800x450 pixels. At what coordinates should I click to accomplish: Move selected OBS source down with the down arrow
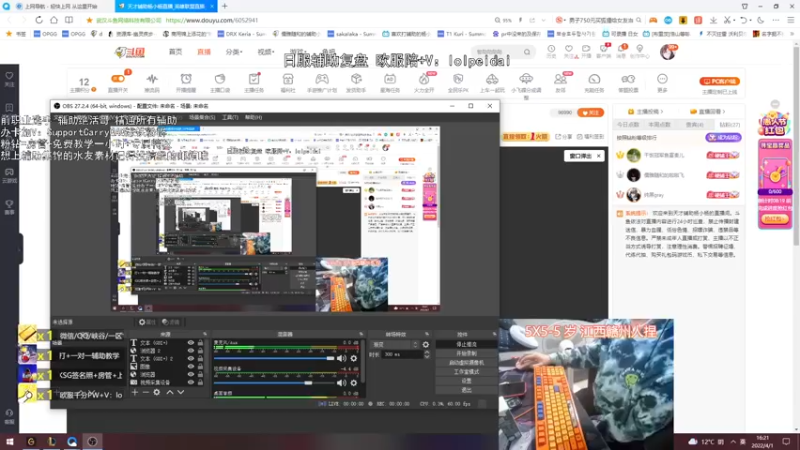(181, 392)
